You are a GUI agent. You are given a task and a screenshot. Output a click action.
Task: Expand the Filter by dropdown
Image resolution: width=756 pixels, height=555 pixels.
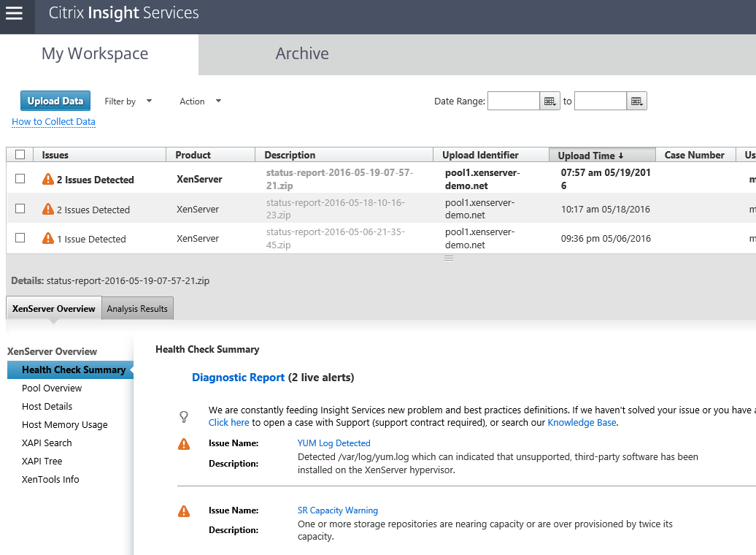click(x=128, y=102)
